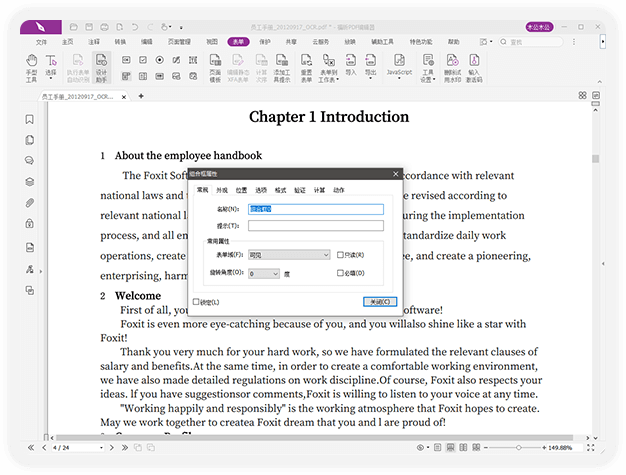
Task: Click the vertical scrollbar thumb
Action: click(x=596, y=159)
